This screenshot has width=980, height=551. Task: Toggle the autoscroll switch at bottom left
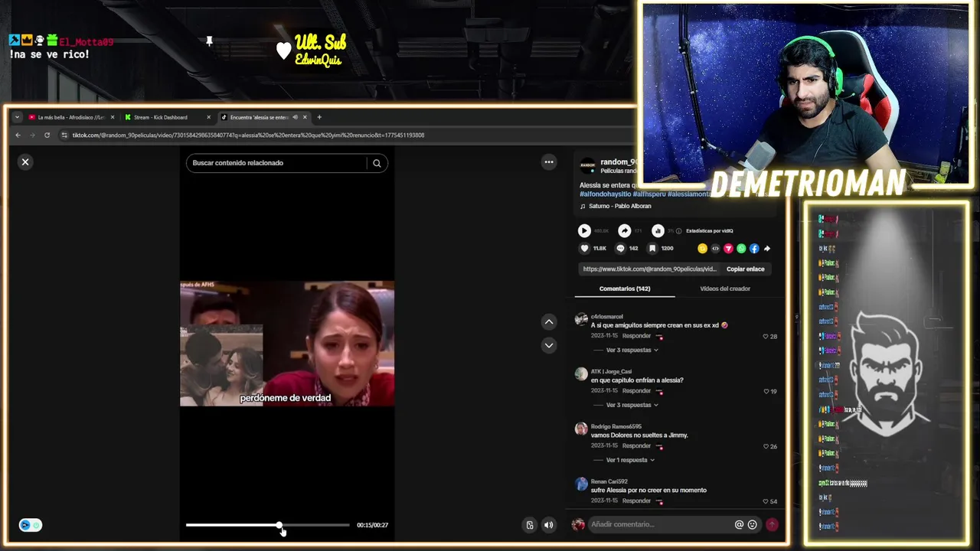pos(31,525)
